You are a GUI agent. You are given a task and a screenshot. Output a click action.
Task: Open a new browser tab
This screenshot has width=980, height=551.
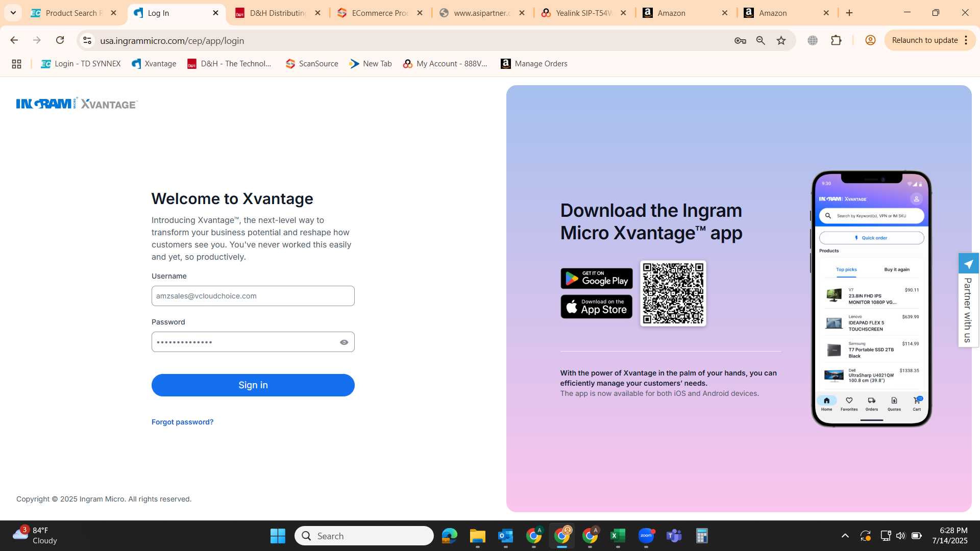(x=849, y=13)
